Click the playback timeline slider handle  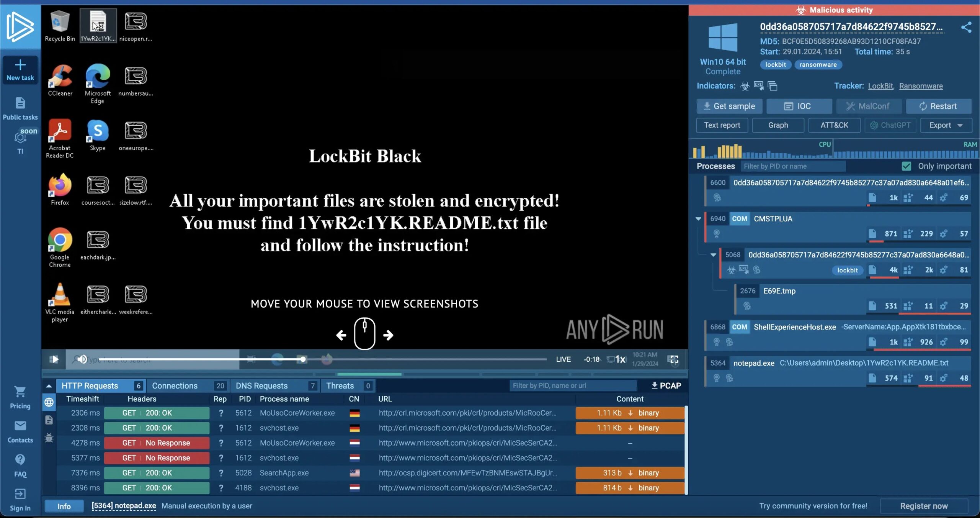click(303, 359)
